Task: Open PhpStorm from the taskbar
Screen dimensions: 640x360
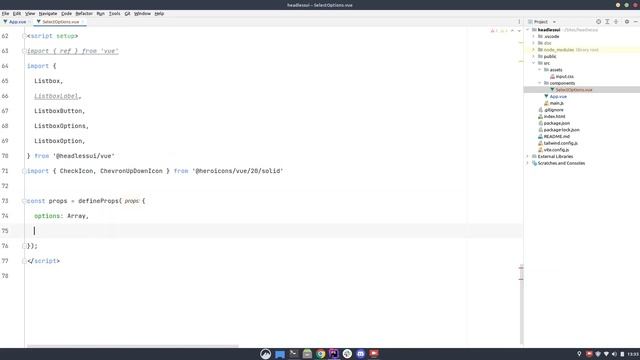Action: point(334,354)
